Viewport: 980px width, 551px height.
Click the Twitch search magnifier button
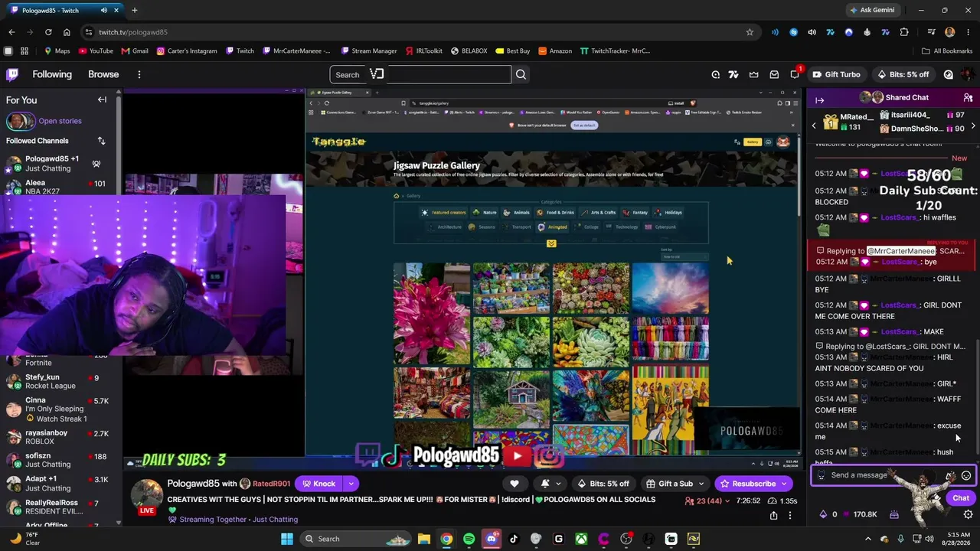coord(521,74)
